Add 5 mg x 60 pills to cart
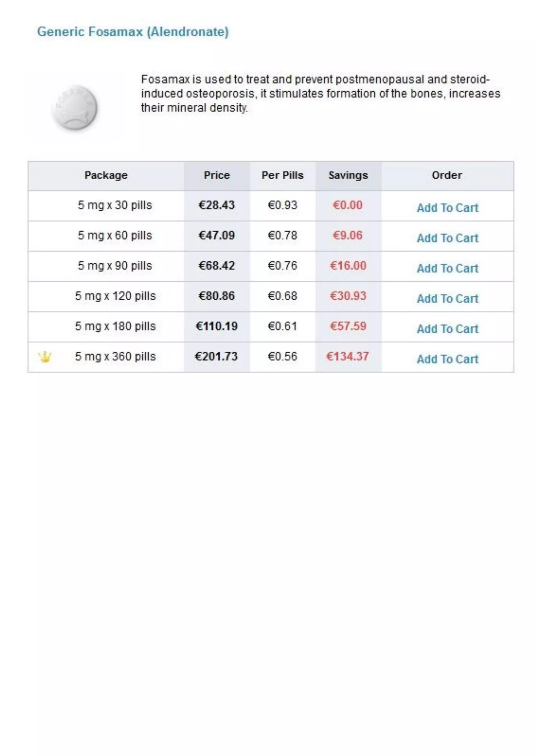The width and height of the screenshot is (535, 756). pos(447,238)
